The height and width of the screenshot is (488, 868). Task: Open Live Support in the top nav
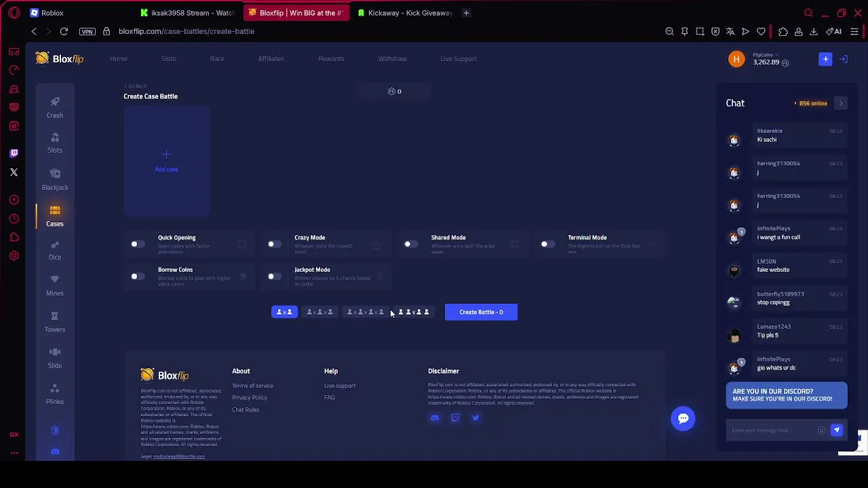click(x=458, y=59)
